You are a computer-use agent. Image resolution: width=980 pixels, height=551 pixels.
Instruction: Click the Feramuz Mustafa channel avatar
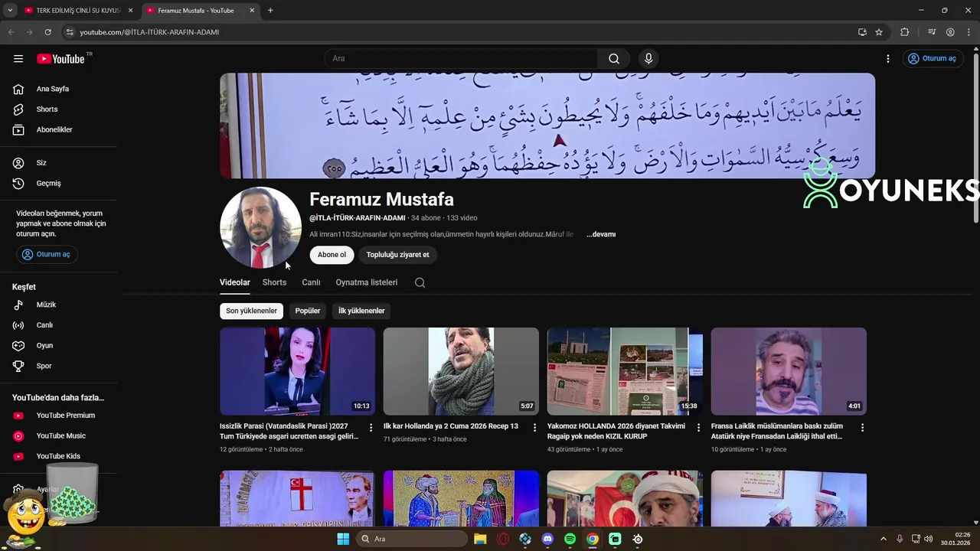(x=260, y=227)
